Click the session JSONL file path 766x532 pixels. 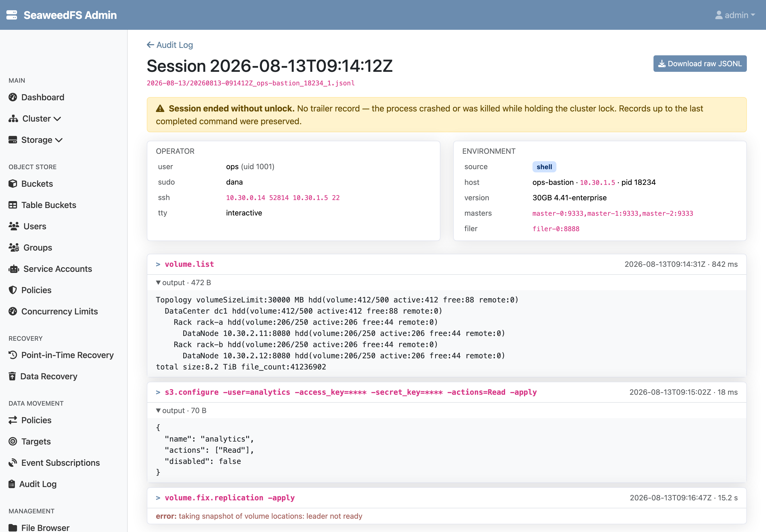(x=251, y=83)
